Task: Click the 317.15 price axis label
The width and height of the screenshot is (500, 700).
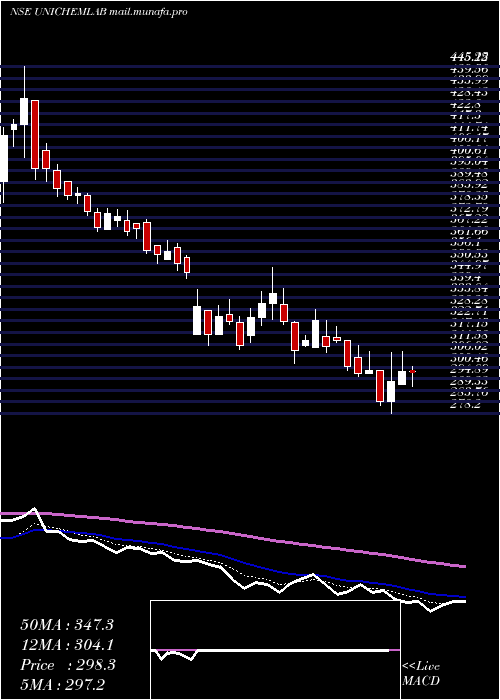Action: tap(469, 323)
